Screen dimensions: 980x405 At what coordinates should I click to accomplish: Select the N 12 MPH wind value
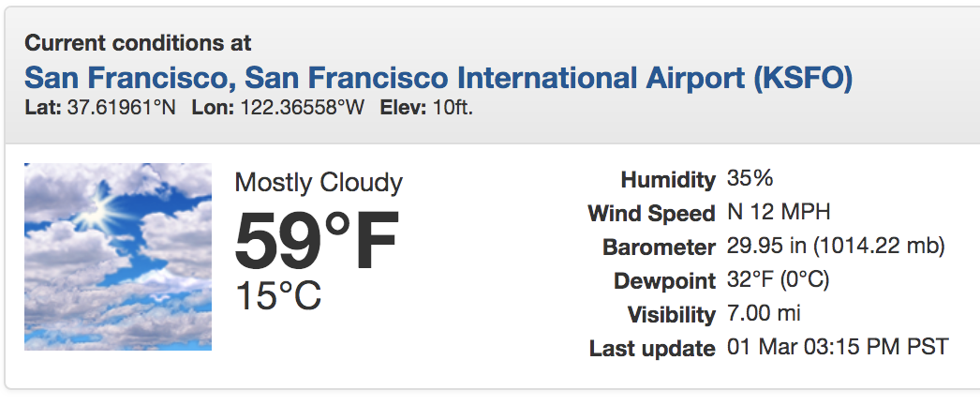click(779, 213)
